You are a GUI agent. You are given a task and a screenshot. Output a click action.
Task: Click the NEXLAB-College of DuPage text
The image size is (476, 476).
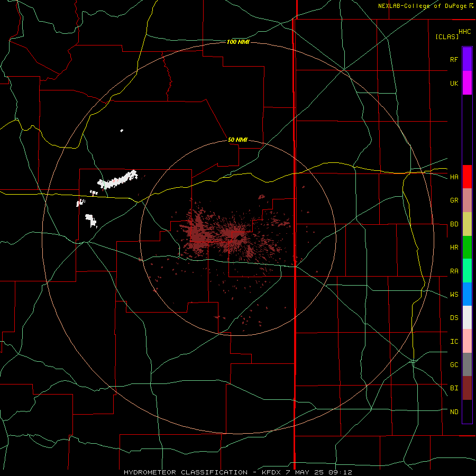[x=422, y=6]
